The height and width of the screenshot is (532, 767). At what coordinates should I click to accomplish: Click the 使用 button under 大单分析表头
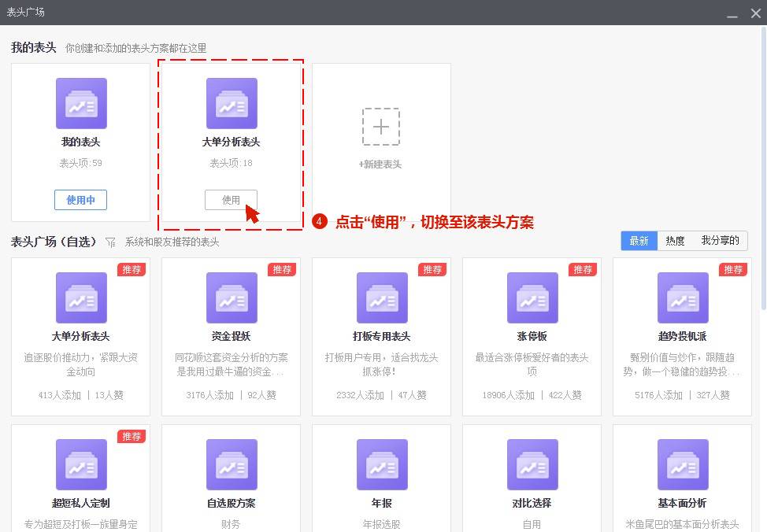click(x=231, y=200)
